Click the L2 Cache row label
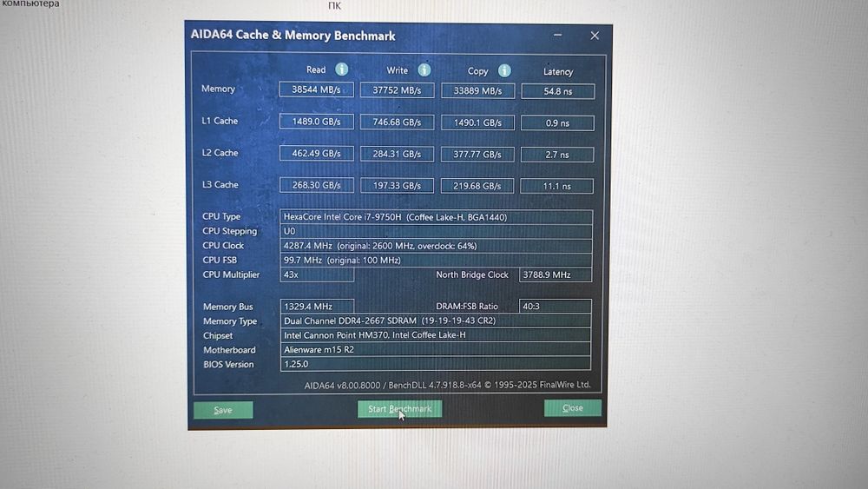 (220, 153)
